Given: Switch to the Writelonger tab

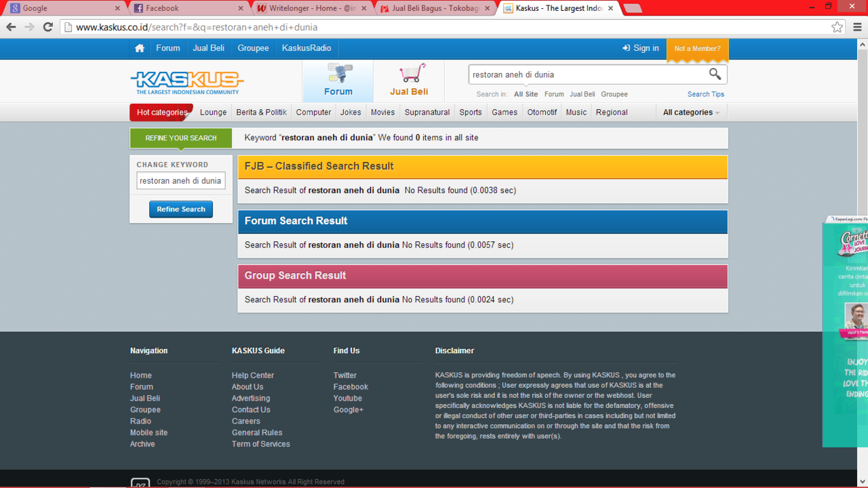Looking at the screenshot, I should click(x=310, y=8).
